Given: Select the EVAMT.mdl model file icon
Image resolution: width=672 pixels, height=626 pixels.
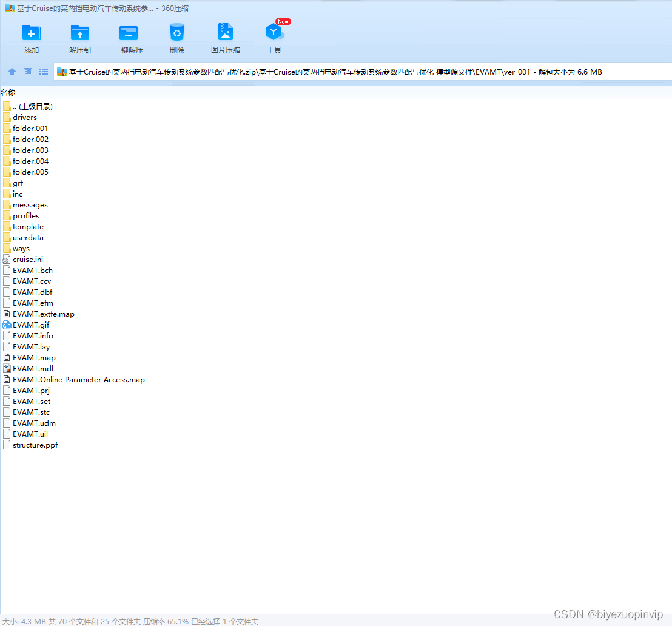Looking at the screenshot, I should click(x=7, y=369).
